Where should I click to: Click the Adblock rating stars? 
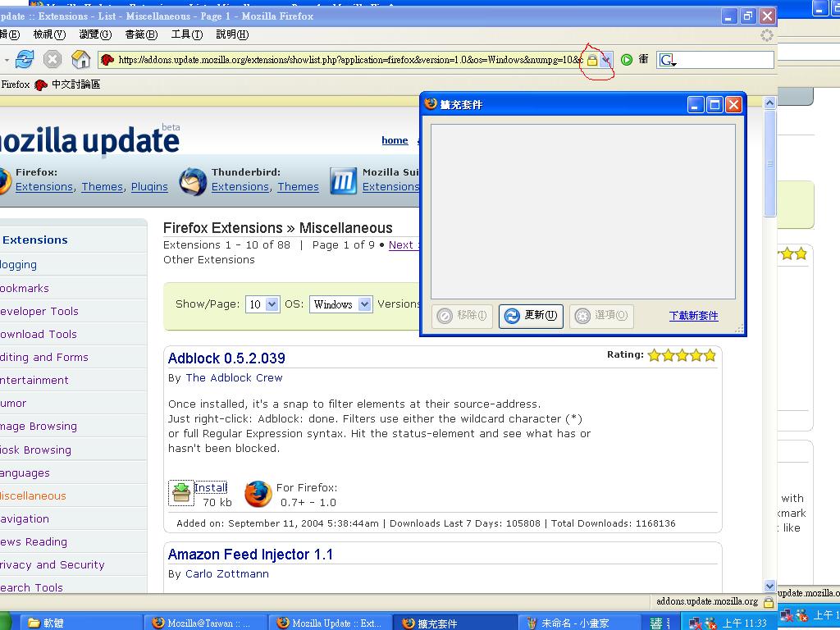tap(682, 355)
